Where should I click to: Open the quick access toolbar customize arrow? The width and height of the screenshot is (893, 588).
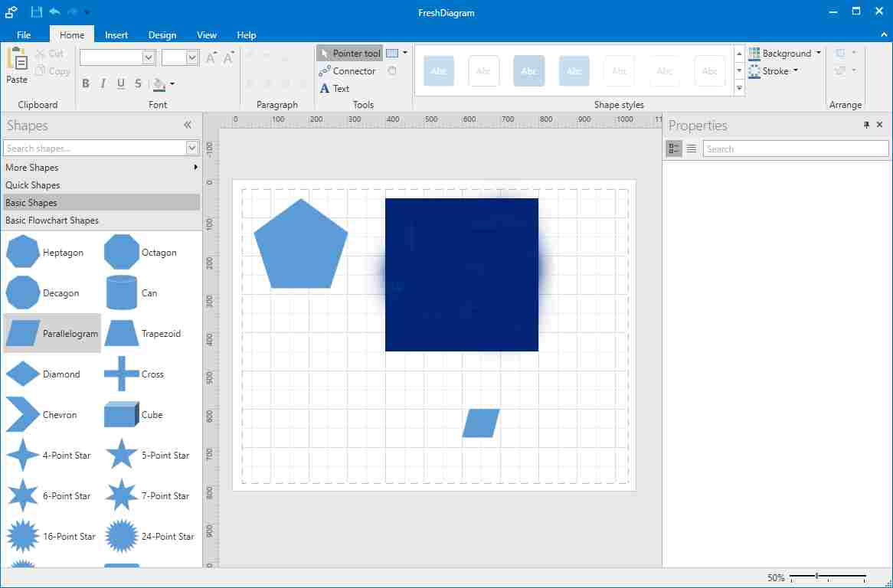click(87, 12)
